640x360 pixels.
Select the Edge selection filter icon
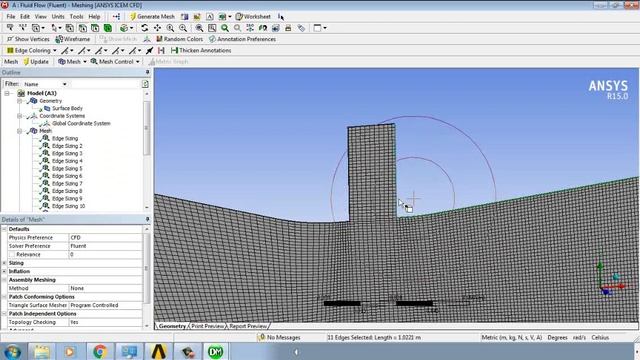(82, 28)
